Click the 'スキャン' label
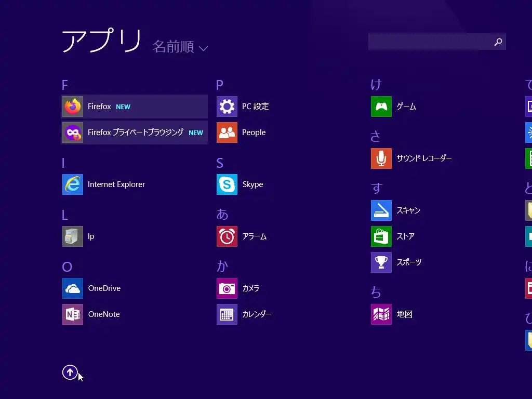 408,210
